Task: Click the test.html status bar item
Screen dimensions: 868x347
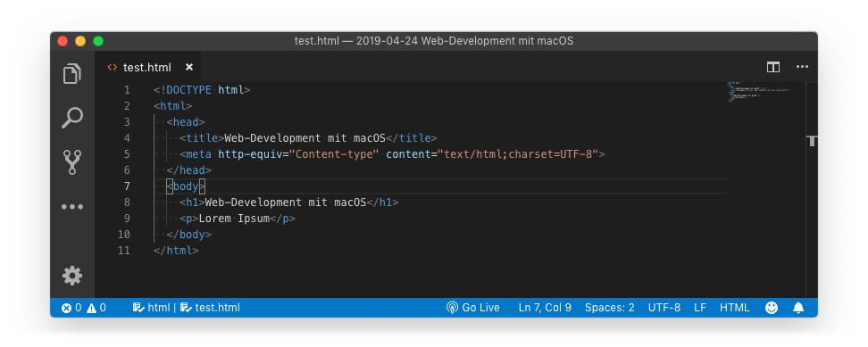Action: tap(211, 308)
